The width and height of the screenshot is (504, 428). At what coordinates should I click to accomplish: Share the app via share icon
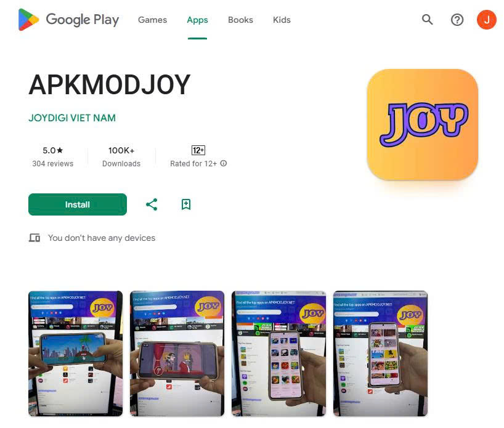[152, 204]
